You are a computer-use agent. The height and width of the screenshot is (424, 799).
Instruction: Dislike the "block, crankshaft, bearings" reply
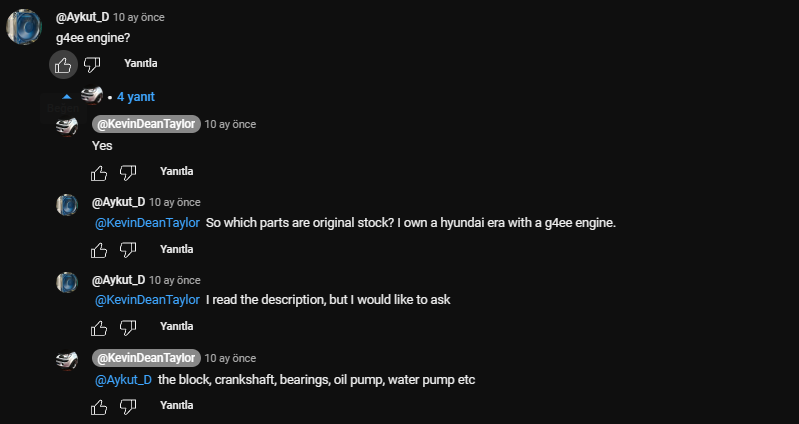[x=128, y=407]
